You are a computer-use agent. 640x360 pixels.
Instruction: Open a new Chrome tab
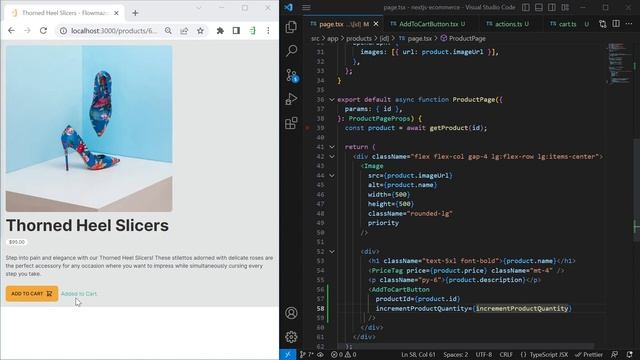(135, 13)
